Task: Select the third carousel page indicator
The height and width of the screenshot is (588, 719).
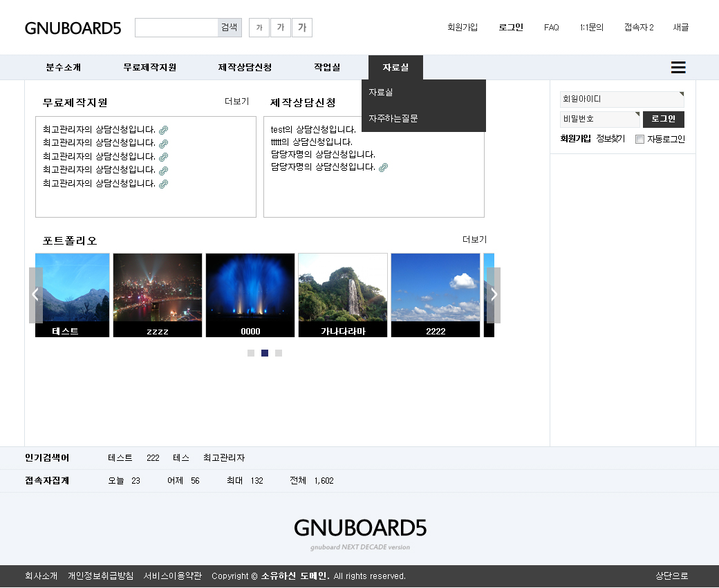Action: coord(279,353)
